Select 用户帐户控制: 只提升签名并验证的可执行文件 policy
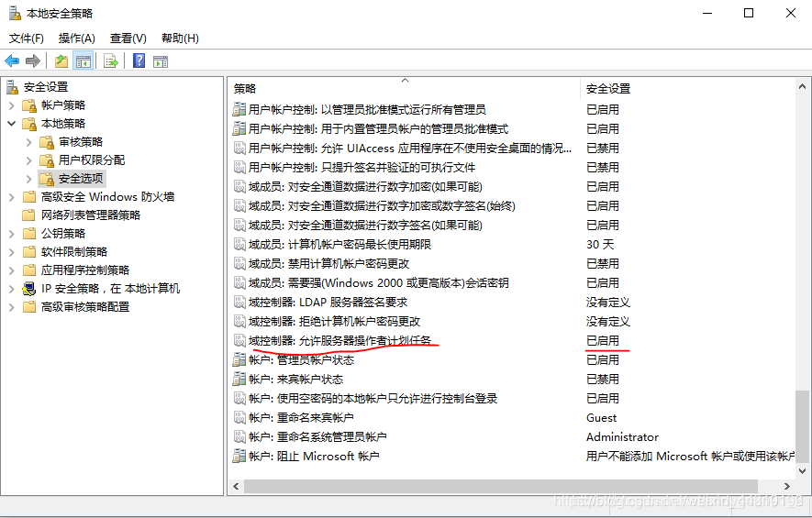 [x=362, y=167]
